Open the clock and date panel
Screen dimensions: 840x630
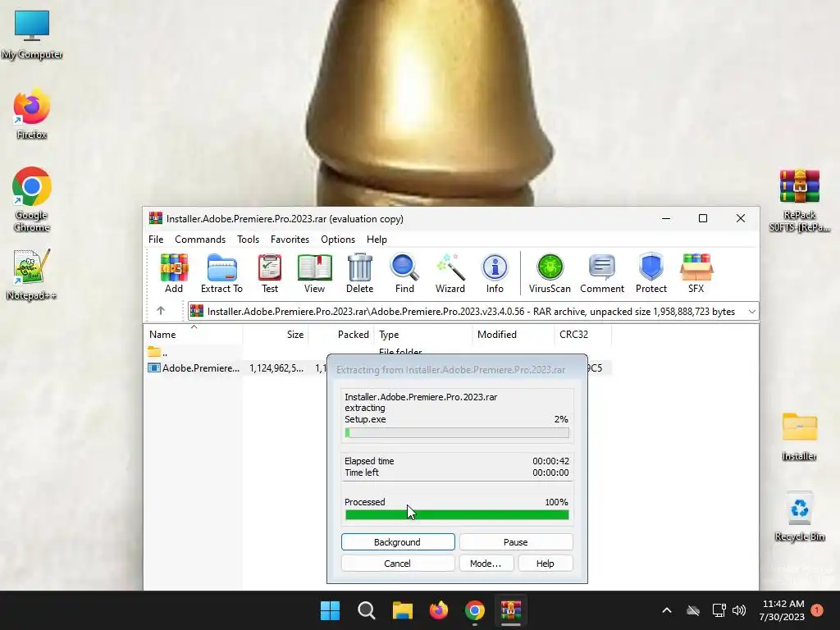(x=782, y=610)
